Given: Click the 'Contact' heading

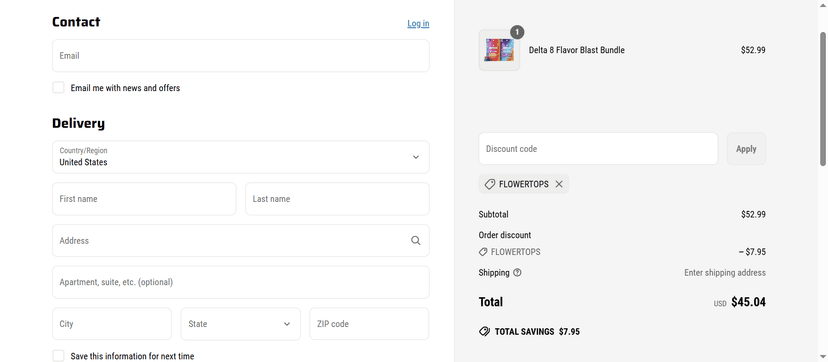Looking at the screenshot, I should tap(76, 22).
